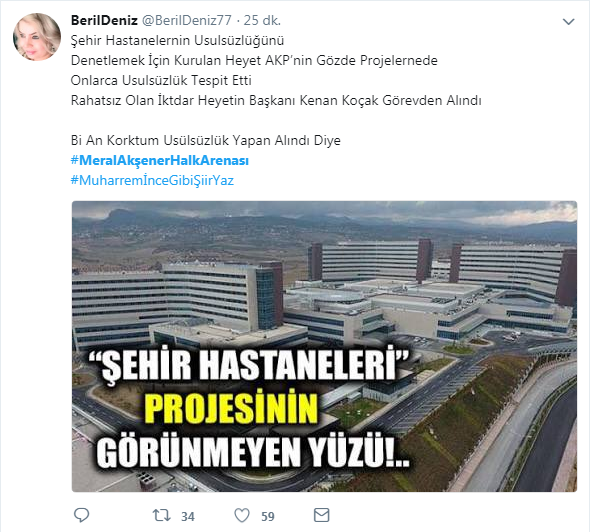This screenshot has width=590, height=532.
Task: Click the line mentioning Kenan Koçak Görevden Alındı
Action: [x=276, y=100]
